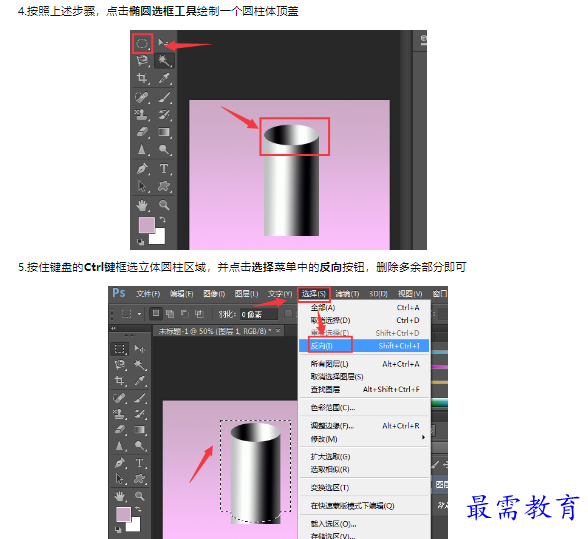This screenshot has width=588, height=539.
Task: Choose the Gradient tool in upper screenshot
Action: (x=164, y=132)
